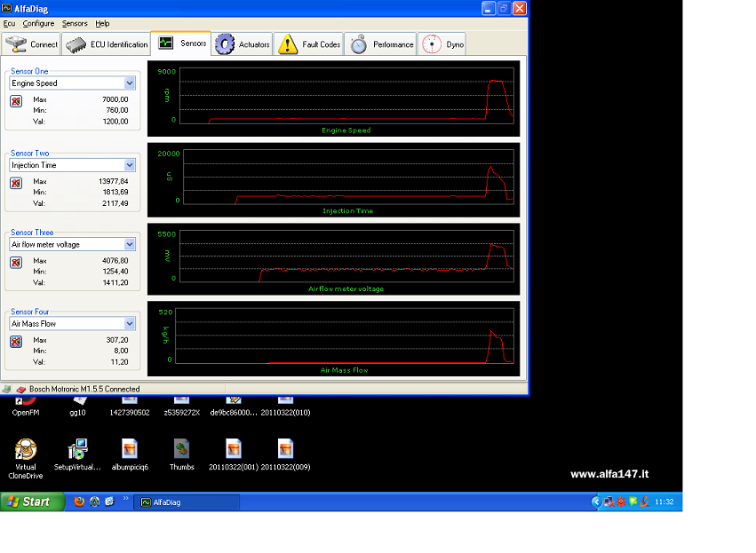The height and width of the screenshot is (553, 756).
Task: Toggle the red X for Sensor One
Action: tap(16, 101)
